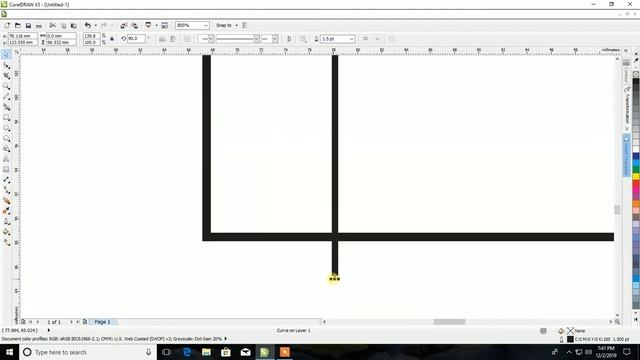Open a file with the Open icon
The image size is (640, 360).
pyautogui.click(x=18, y=25)
